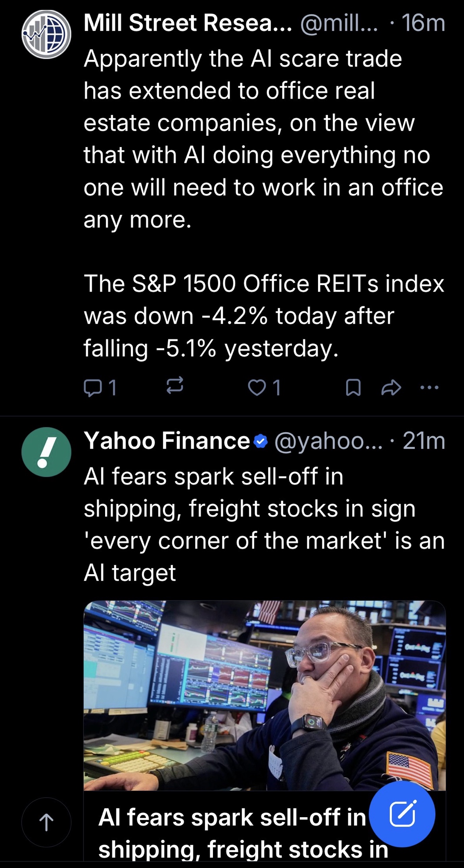Open Yahoo Finance profile avatar
The height and width of the screenshot is (868, 464).
46,452
